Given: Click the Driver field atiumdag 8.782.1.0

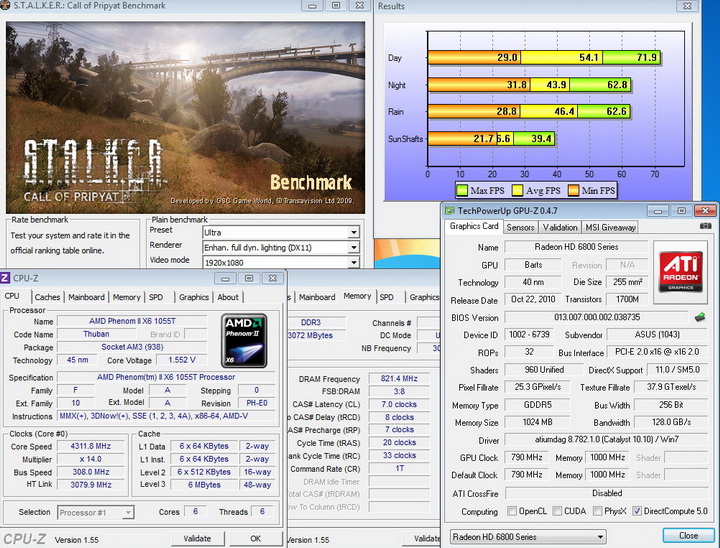Looking at the screenshot, I should pyautogui.click(x=607, y=440).
